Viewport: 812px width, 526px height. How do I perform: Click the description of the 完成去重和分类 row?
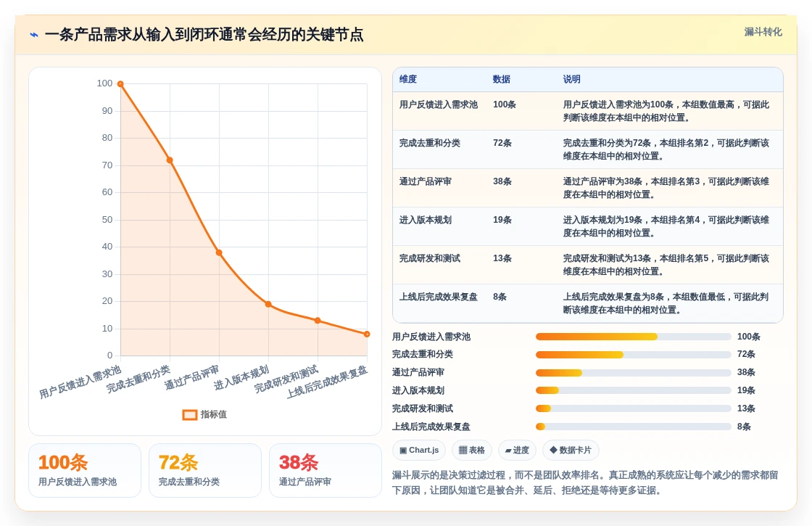(x=666, y=149)
